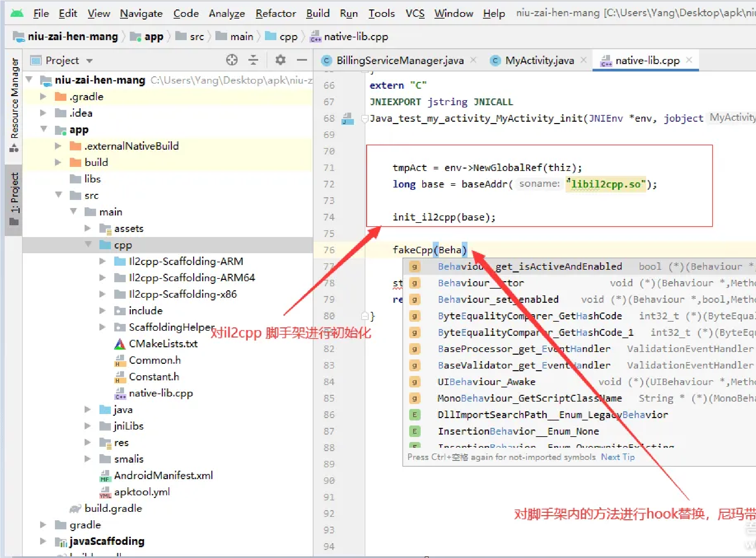Close the native-lib.cpp editor tab

click(x=689, y=60)
